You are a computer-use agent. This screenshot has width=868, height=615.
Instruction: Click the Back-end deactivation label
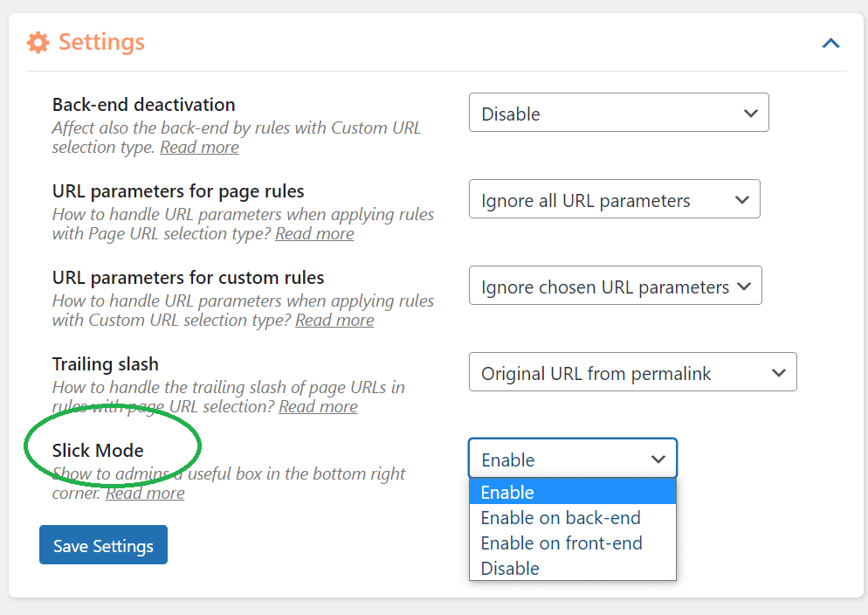pyautogui.click(x=143, y=105)
